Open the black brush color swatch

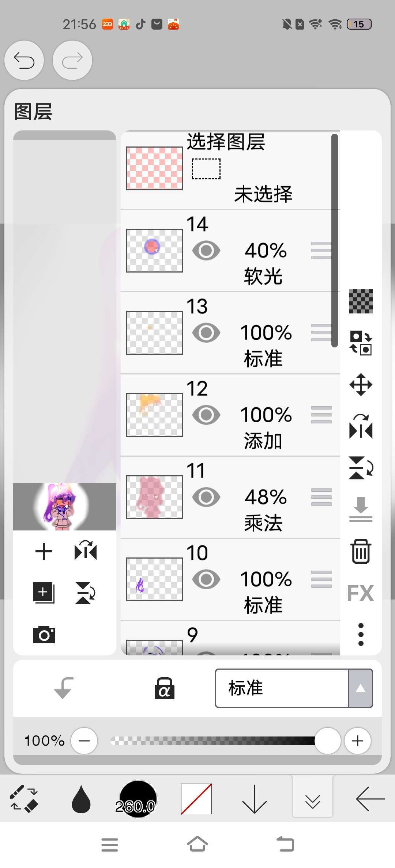(x=138, y=799)
